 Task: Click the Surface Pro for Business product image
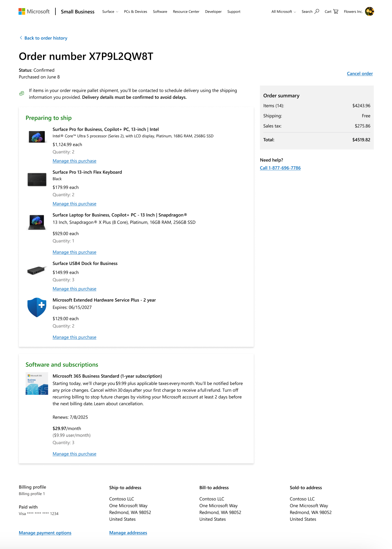[x=37, y=137]
